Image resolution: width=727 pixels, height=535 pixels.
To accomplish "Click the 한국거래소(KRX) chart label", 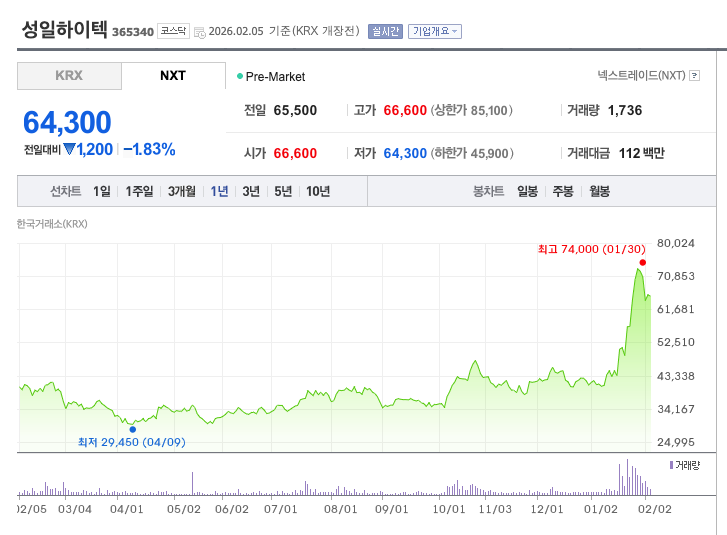I will 52,224.
